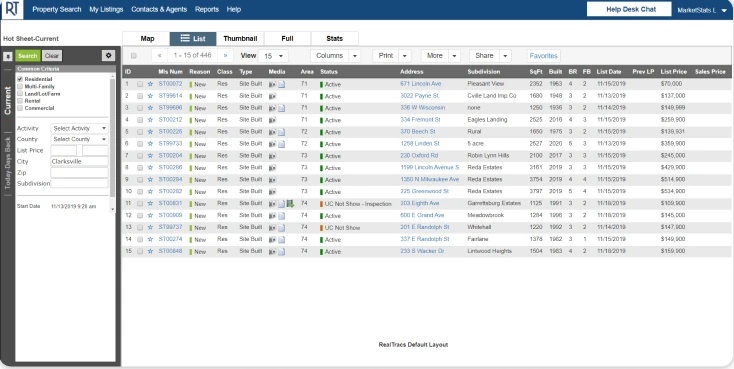
Task: Open the Select County dropdown
Action: tap(79, 139)
